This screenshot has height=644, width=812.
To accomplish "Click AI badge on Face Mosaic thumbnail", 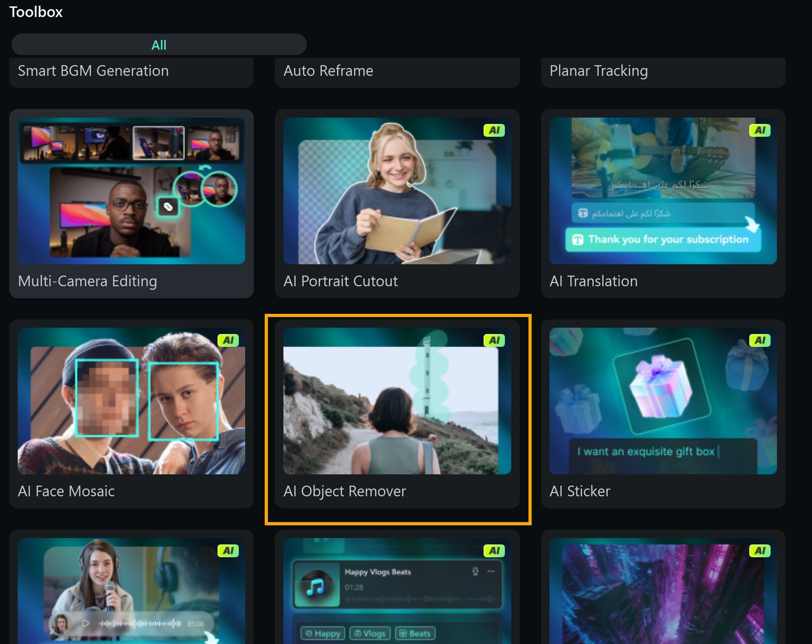I will click(228, 340).
